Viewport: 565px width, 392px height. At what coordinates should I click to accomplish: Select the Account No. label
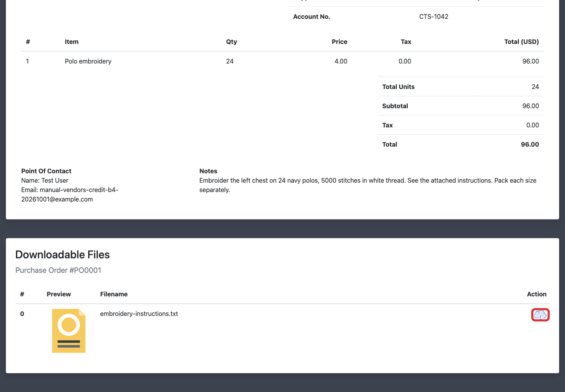click(312, 16)
